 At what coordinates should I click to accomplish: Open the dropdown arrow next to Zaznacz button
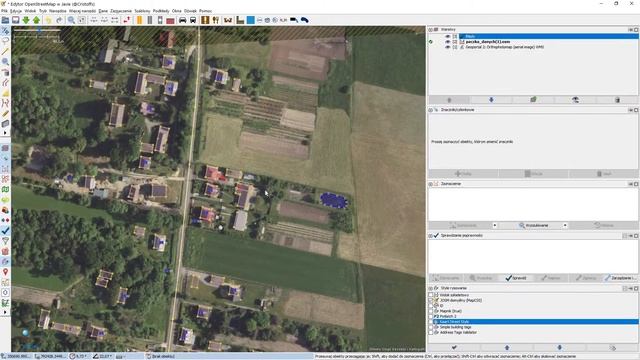[495, 225]
